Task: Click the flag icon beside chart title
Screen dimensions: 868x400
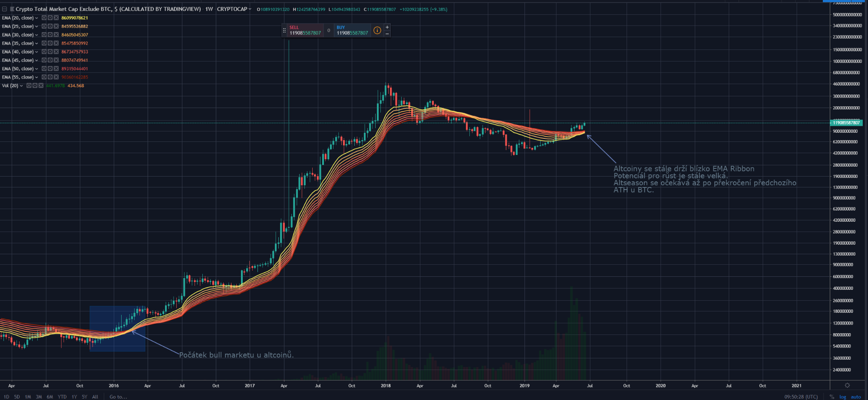Action: pos(12,9)
